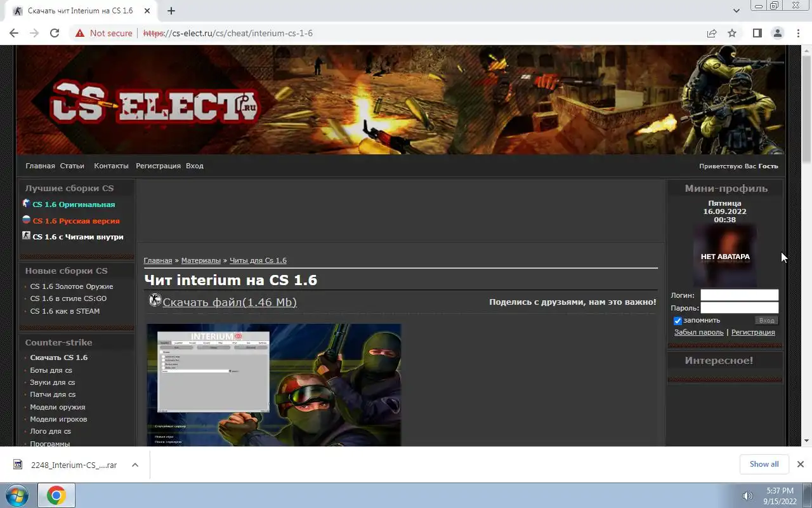Viewport: 812px width, 508px height.
Task: Click the icon next to CS 1.6 Оригинальная
Action: pyautogui.click(x=26, y=203)
